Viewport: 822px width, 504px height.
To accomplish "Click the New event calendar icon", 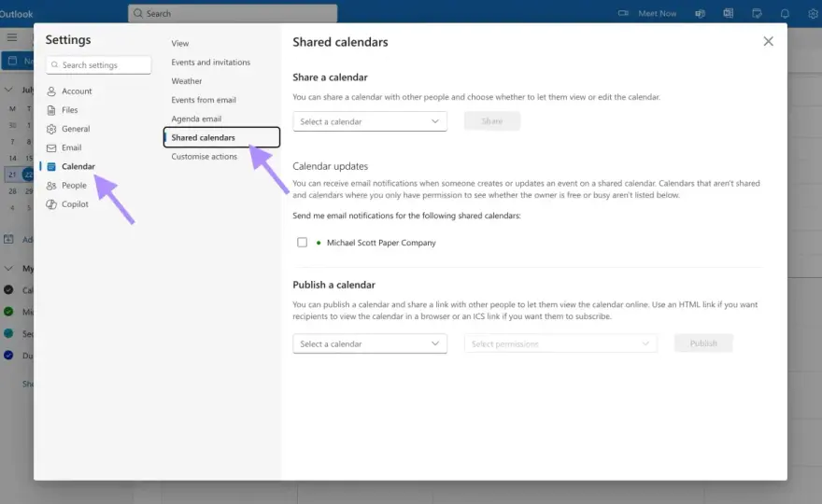I will point(12,61).
